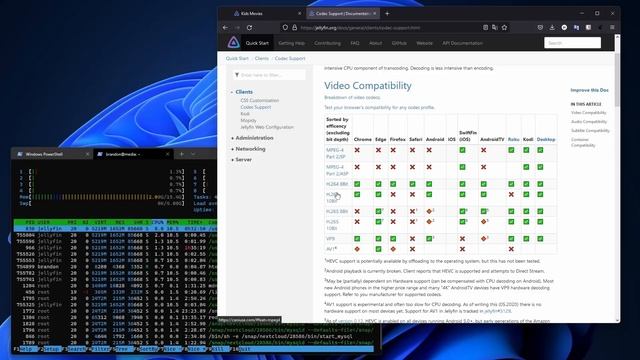The width and height of the screenshot is (640, 360).
Task: Show site security padlock info
Action: [294, 28]
